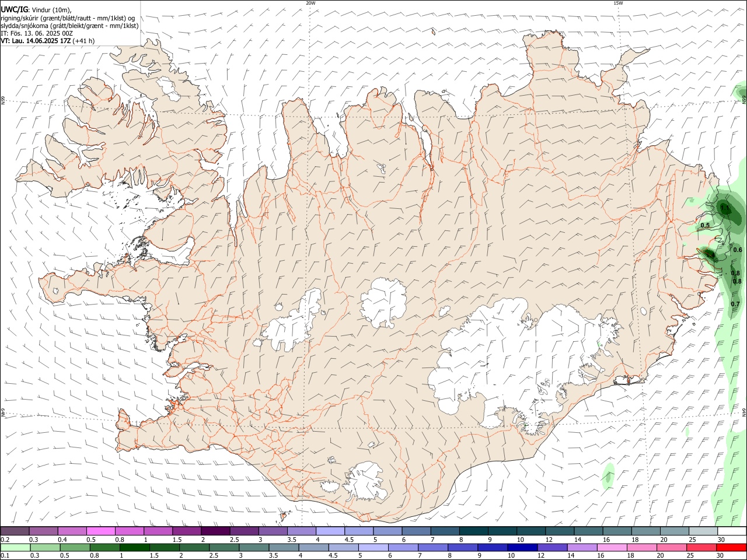The height and width of the screenshot is (560, 747).
Task: Click the 'rigning/skúrir' legend description line
Action: [68, 18]
